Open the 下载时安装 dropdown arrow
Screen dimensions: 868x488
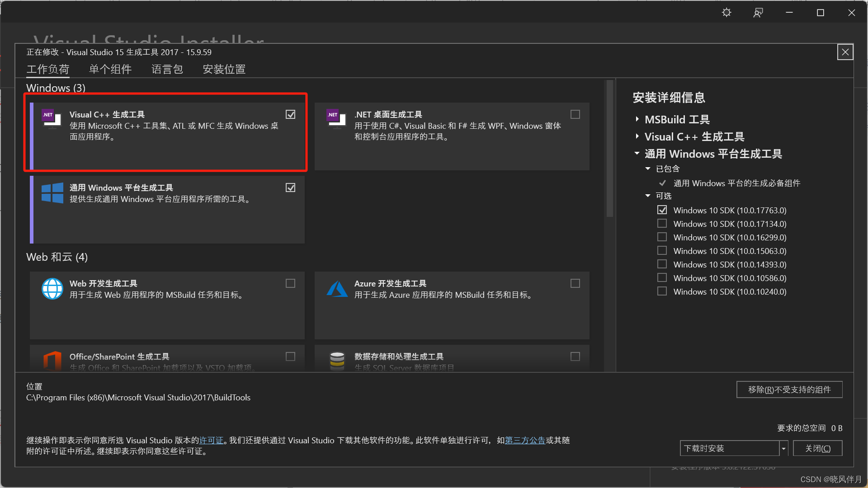pyautogui.click(x=784, y=448)
